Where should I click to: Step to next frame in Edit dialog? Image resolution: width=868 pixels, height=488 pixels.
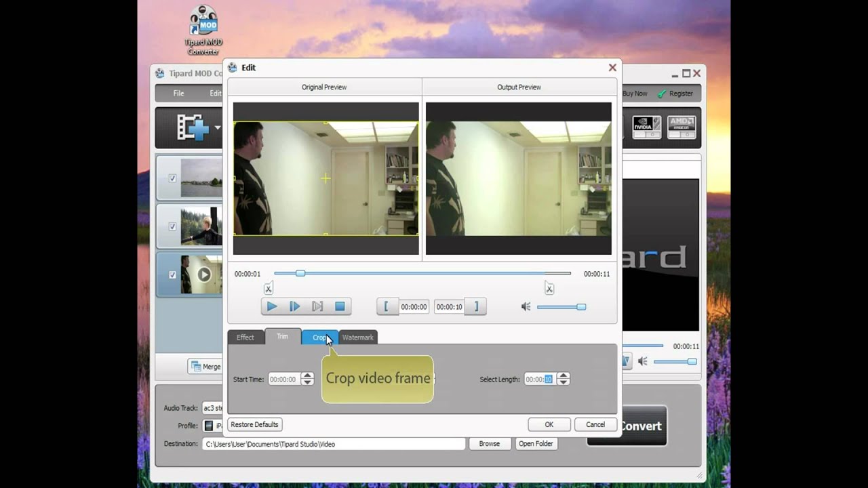[x=294, y=306]
